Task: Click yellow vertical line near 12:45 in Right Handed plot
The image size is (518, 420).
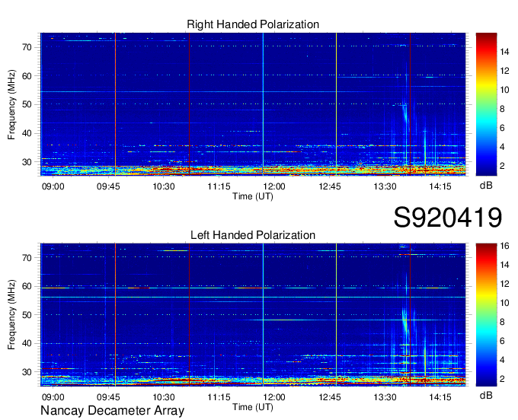Action: [x=336, y=104]
